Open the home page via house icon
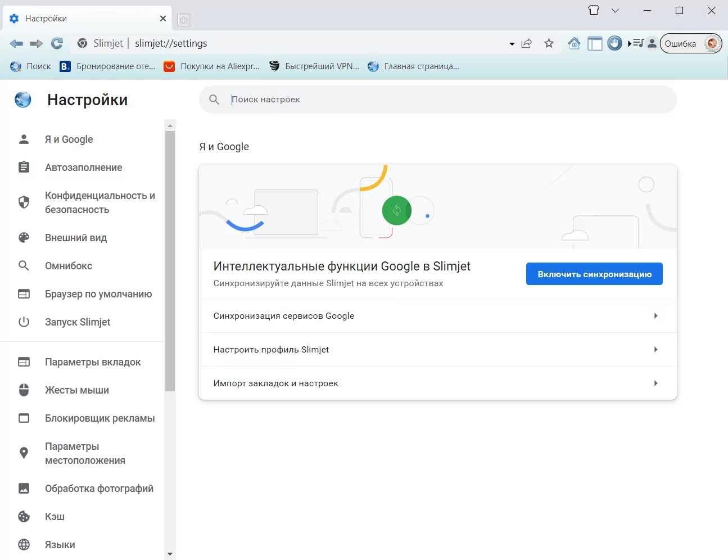728x560 pixels. click(x=574, y=43)
